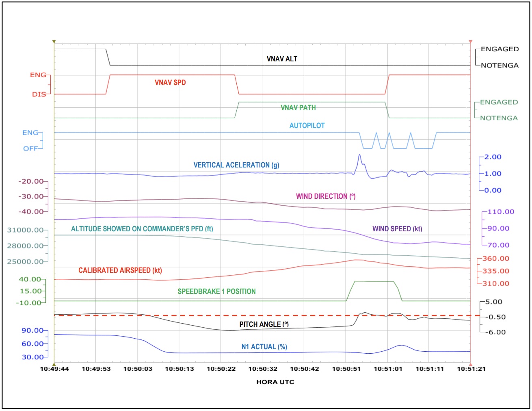Click the olive upward triangle on time axis
This screenshot has width=532, height=411.
click(x=54, y=365)
